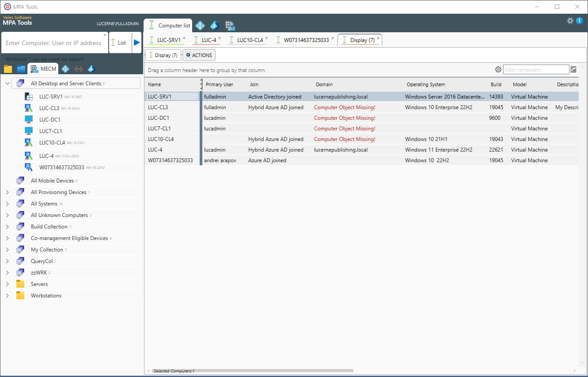Expand My Collection
Image resolution: width=588 pixels, height=377 pixels.
pyautogui.click(x=7, y=250)
